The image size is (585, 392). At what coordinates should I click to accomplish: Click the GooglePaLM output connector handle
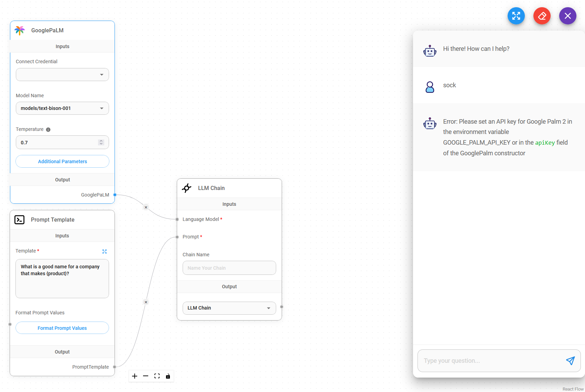(x=115, y=195)
